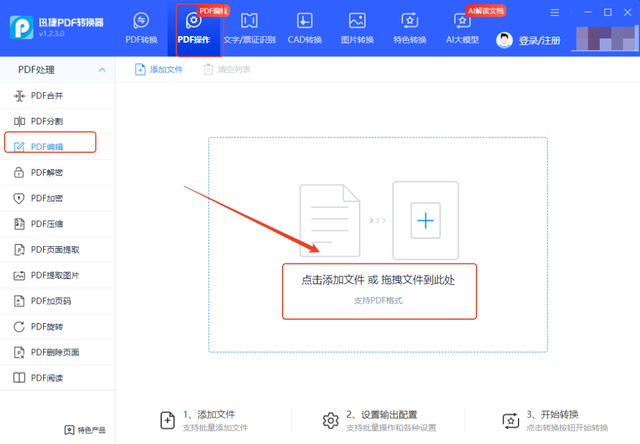Open the PDF转换 tab
This screenshot has width=640, height=444.
point(141,28)
